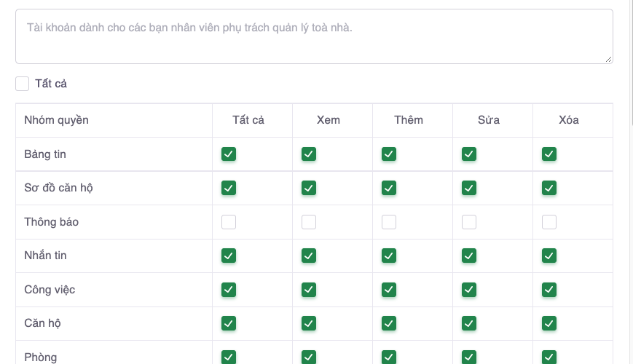633x364 pixels.
Task: Uncheck 'Xem' permission for Nhắn tin
Action: click(309, 256)
